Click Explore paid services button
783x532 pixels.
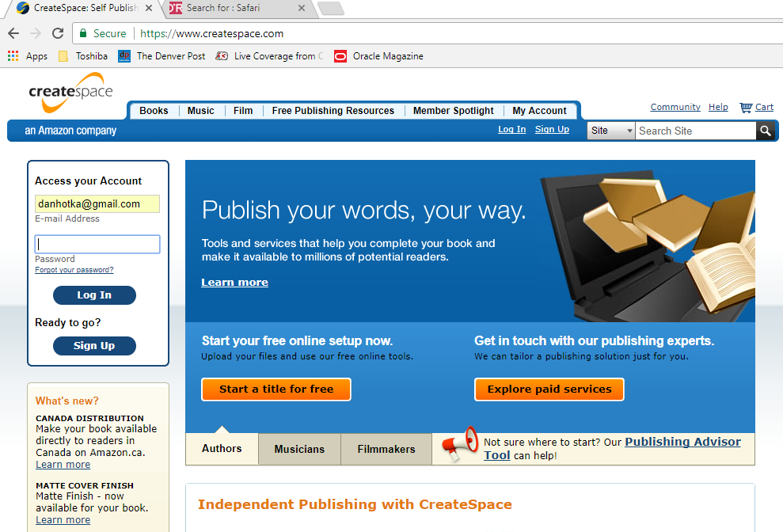[549, 389]
